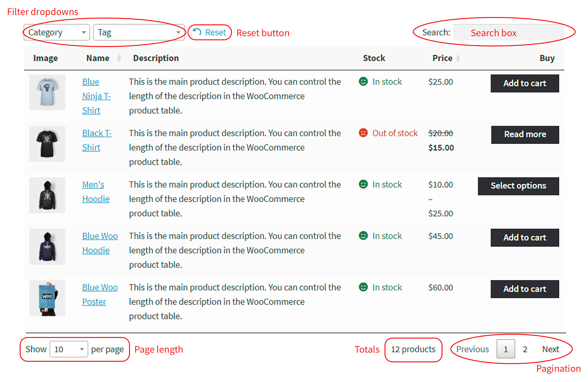
Task: Click the Black T-Shirt product thumbnail
Action: point(47,144)
